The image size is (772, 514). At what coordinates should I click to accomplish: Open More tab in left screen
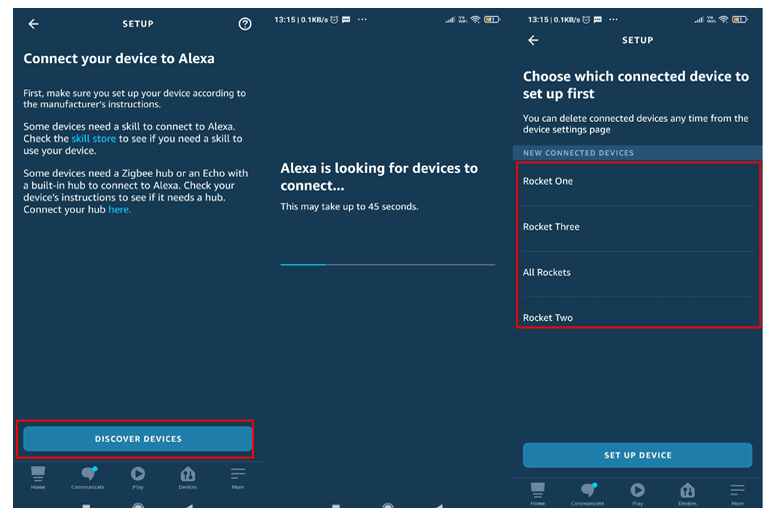pos(238,478)
